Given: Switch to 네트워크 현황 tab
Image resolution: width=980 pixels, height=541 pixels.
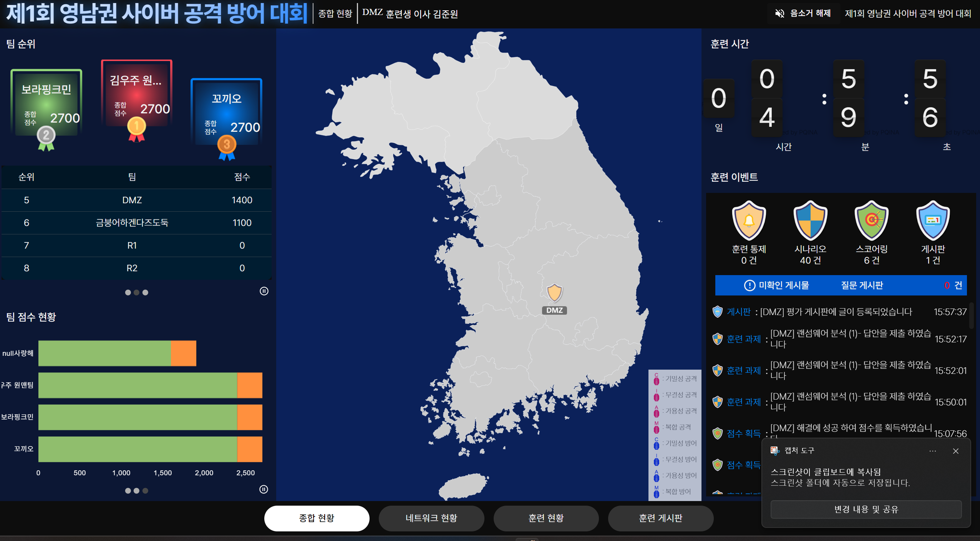Looking at the screenshot, I should [x=431, y=518].
